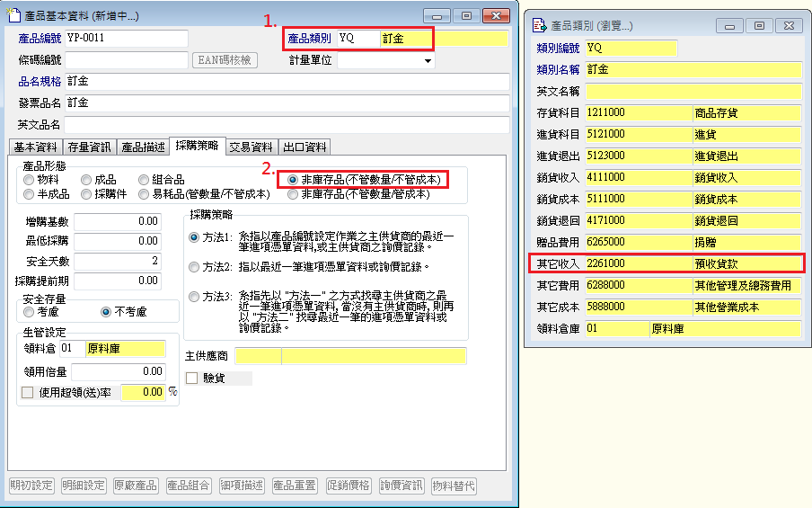This screenshot has width=812, height=508.
Task: Open the 交易資料 tab
Action: 251,147
